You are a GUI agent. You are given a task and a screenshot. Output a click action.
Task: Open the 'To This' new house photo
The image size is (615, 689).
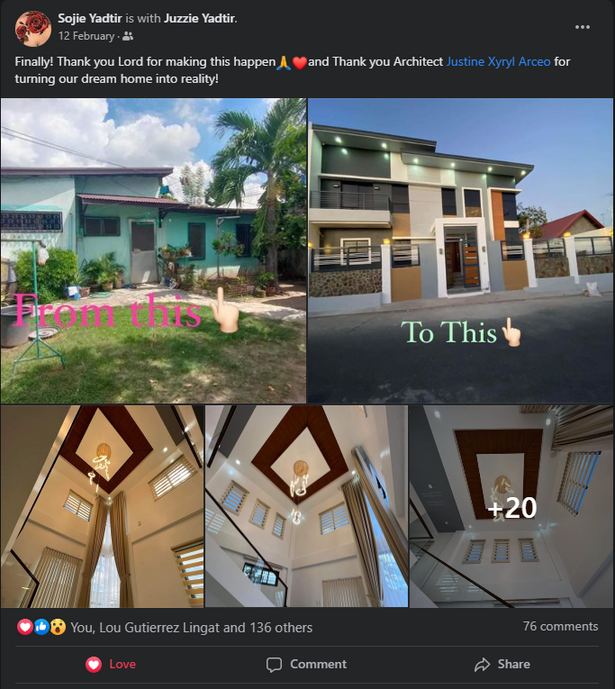460,250
